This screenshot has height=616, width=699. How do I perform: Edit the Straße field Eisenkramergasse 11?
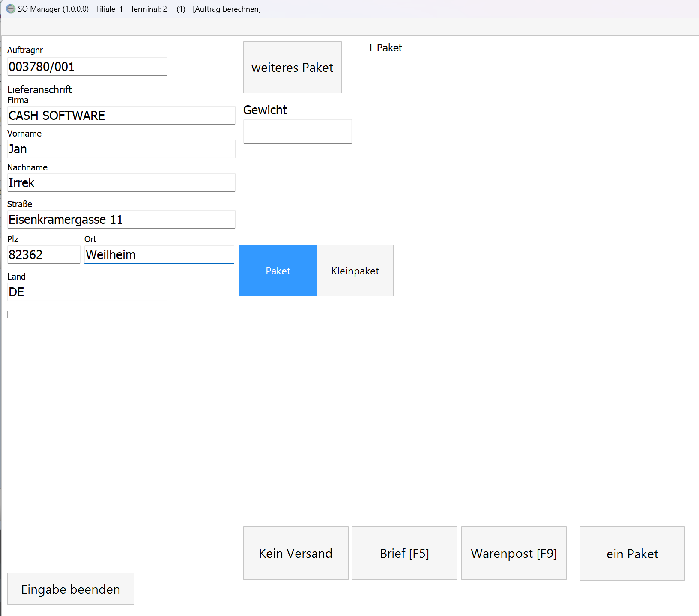(x=121, y=220)
